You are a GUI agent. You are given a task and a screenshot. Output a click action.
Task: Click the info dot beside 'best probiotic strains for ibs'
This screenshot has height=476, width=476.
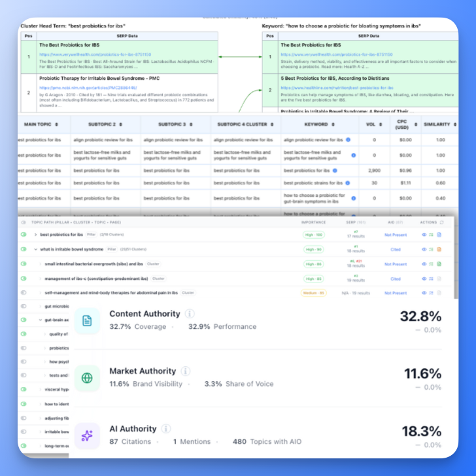pyautogui.click(x=348, y=183)
